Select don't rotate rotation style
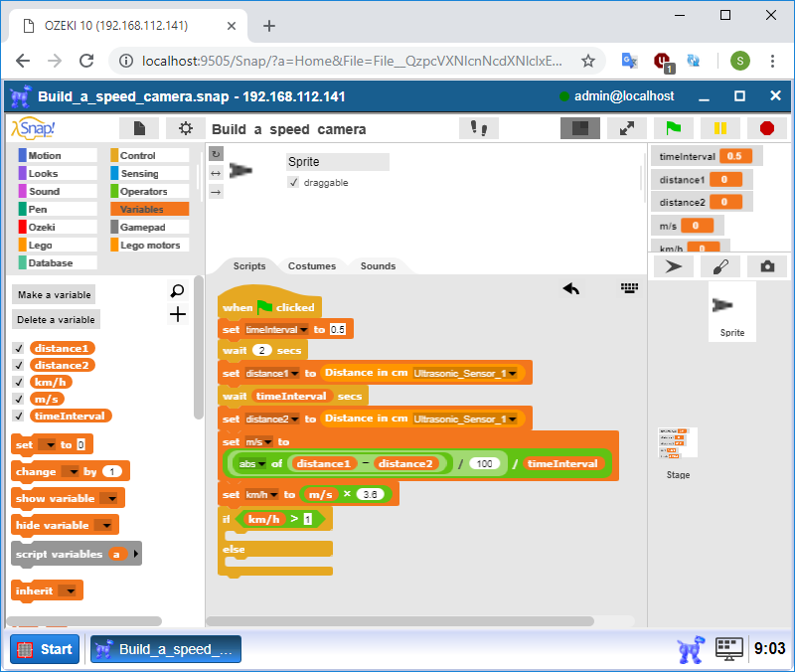The height and width of the screenshot is (672, 795). (x=216, y=192)
